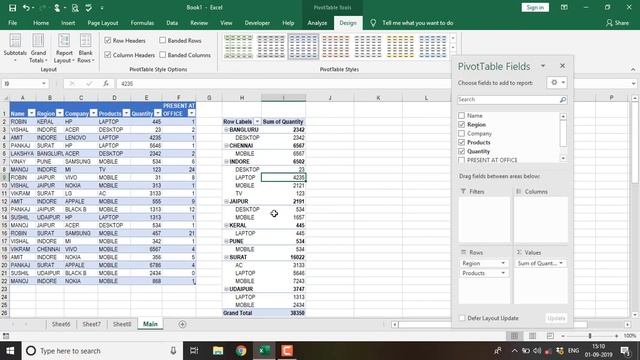Image resolution: width=640 pixels, height=360 pixels.
Task: Click the Ribbon Display Options icon
Action: tap(564, 7)
